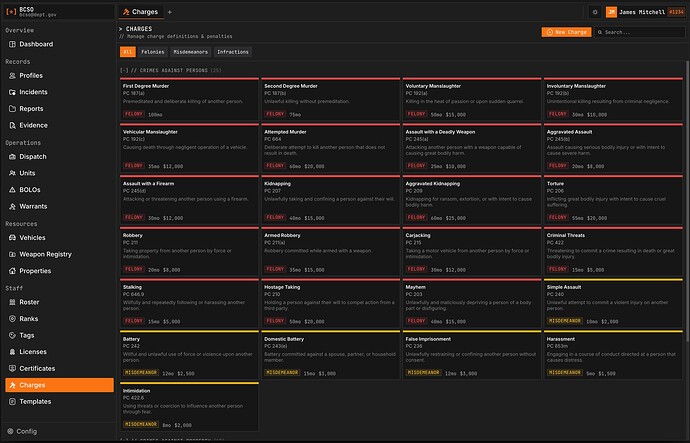Select the Torture charge card
This screenshot has width=690, height=443.
613,200
